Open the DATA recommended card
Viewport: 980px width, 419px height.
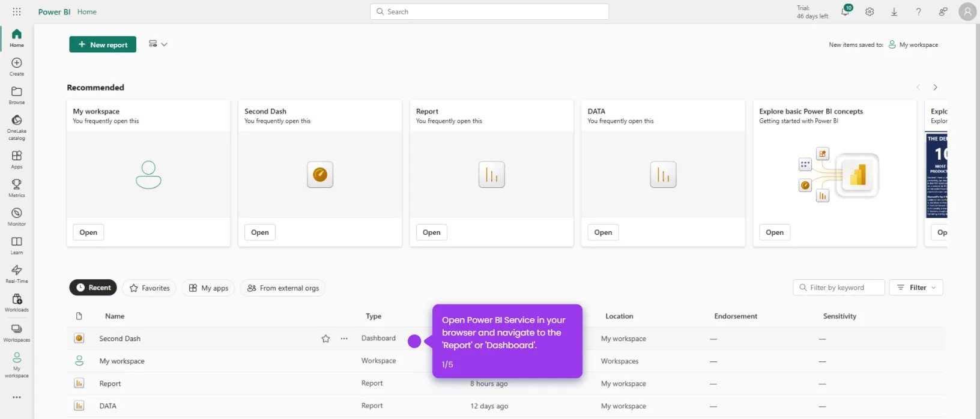pyautogui.click(x=603, y=232)
